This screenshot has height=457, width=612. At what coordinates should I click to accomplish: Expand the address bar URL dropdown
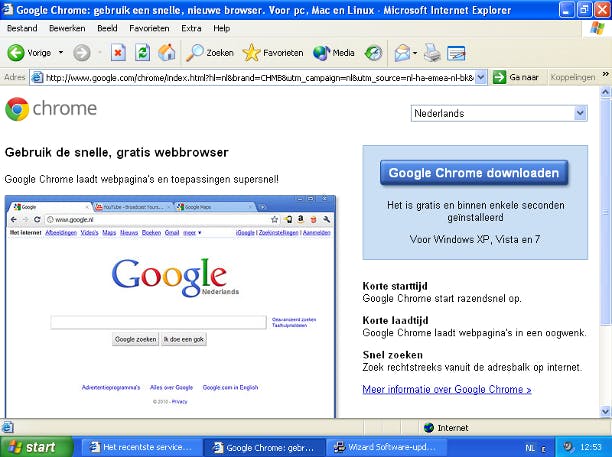click(x=481, y=77)
